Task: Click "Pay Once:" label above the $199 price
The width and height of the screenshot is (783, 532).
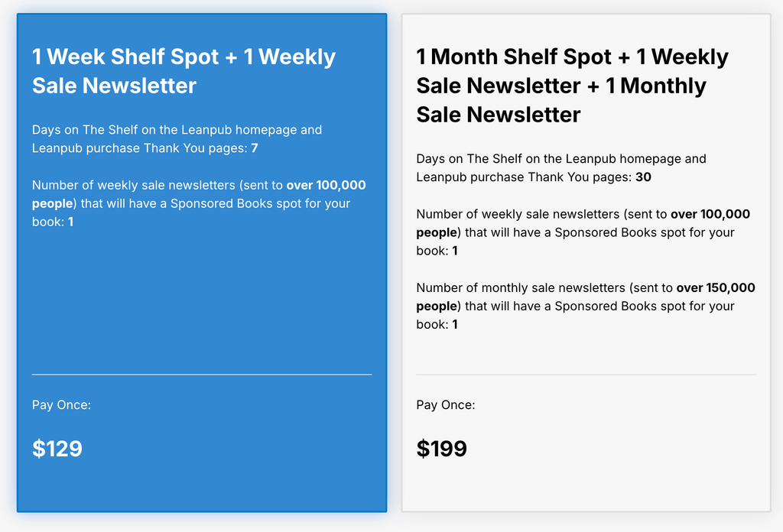Action: [446, 405]
